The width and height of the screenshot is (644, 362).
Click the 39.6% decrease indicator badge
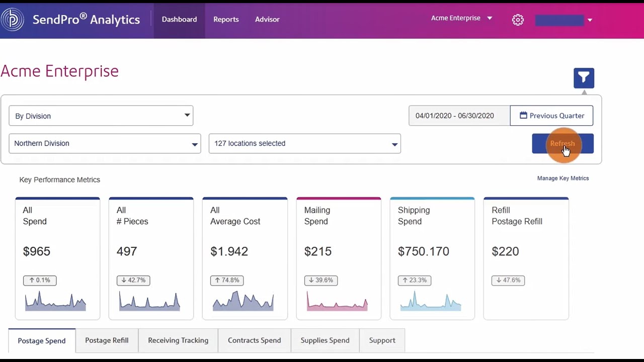(321, 280)
